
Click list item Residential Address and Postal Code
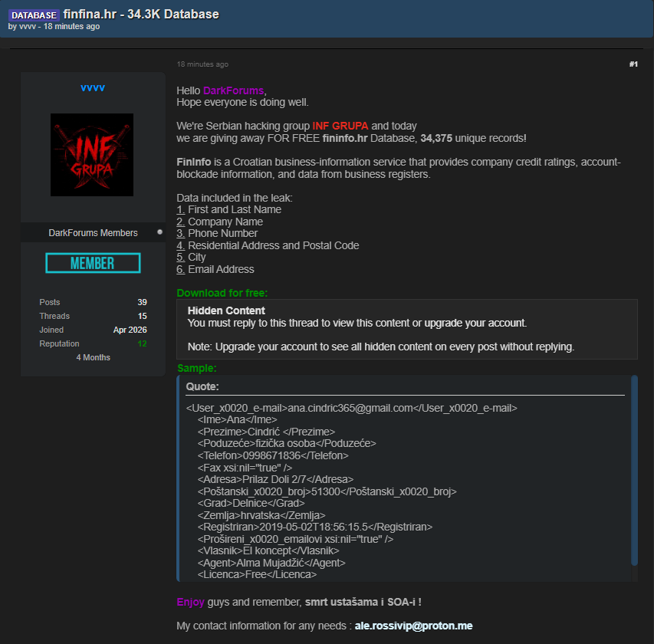tap(274, 245)
